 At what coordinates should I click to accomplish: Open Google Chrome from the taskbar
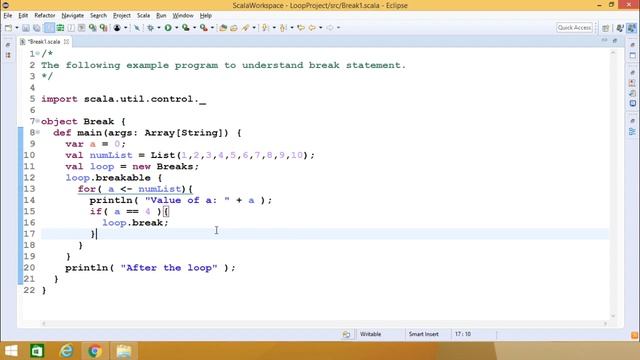95,351
